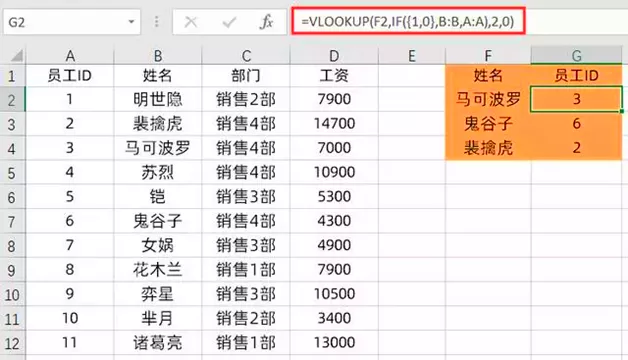Select row 6 header
The image size is (628, 360).
coord(12,197)
